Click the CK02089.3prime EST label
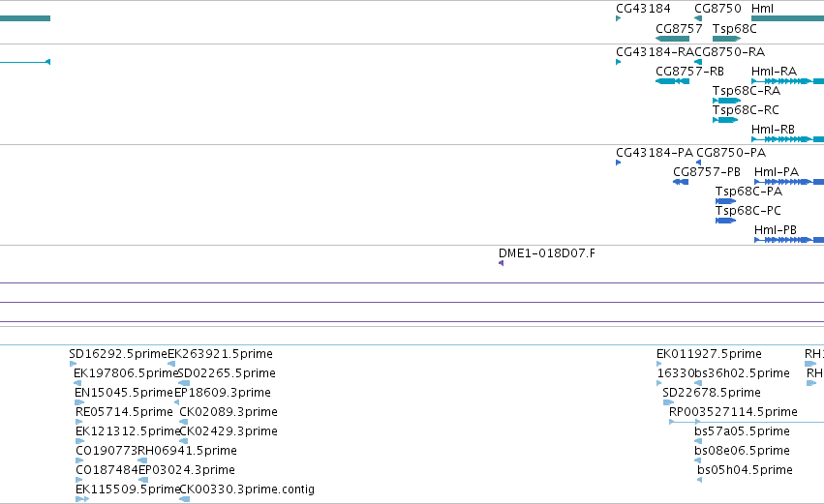 tap(229, 413)
